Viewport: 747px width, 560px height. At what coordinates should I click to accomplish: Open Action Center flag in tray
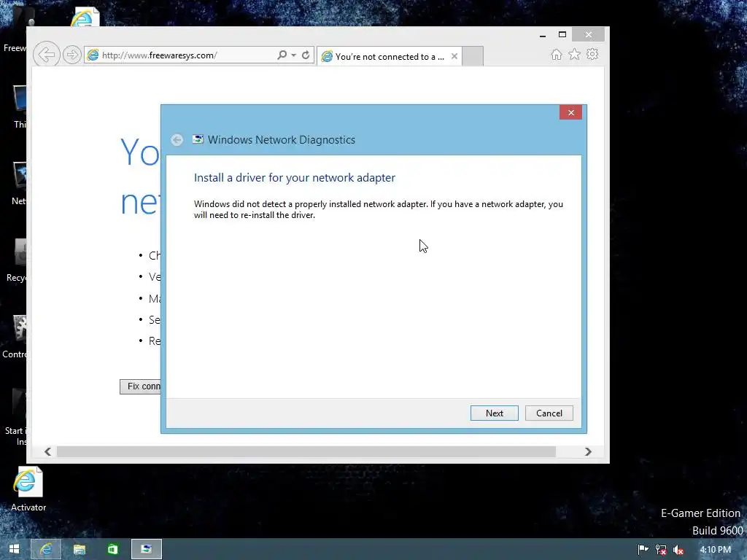pyautogui.click(x=643, y=550)
